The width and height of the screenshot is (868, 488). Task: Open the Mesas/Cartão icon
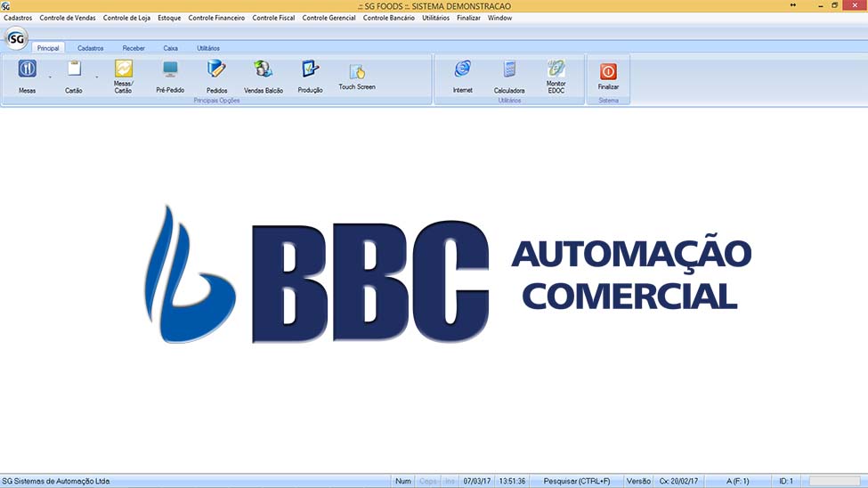(x=123, y=69)
